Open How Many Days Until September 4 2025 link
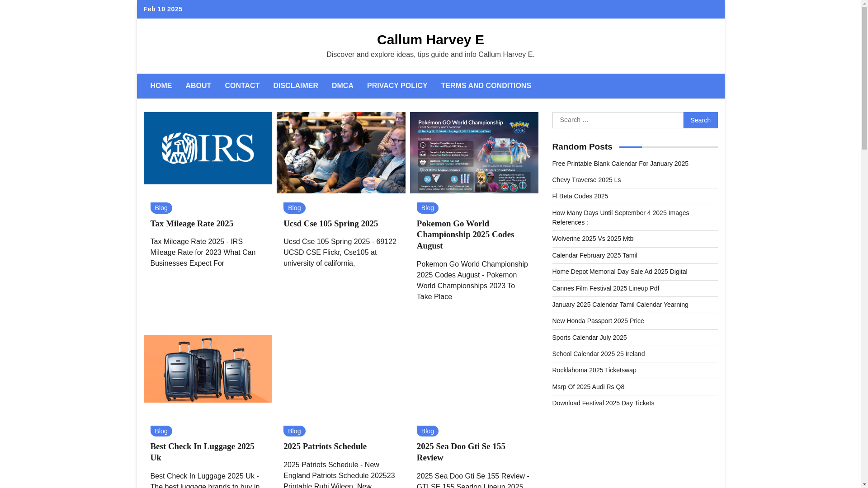Image resolution: width=868 pixels, height=488 pixels. (621, 217)
